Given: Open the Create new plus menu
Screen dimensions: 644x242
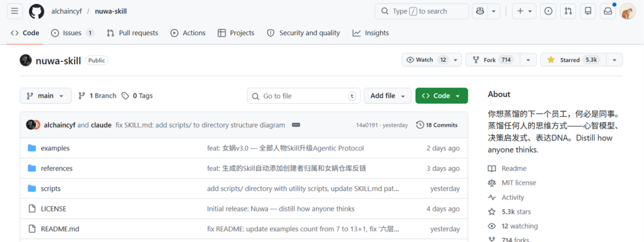Looking at the screenshot, I should click(525, 11).
